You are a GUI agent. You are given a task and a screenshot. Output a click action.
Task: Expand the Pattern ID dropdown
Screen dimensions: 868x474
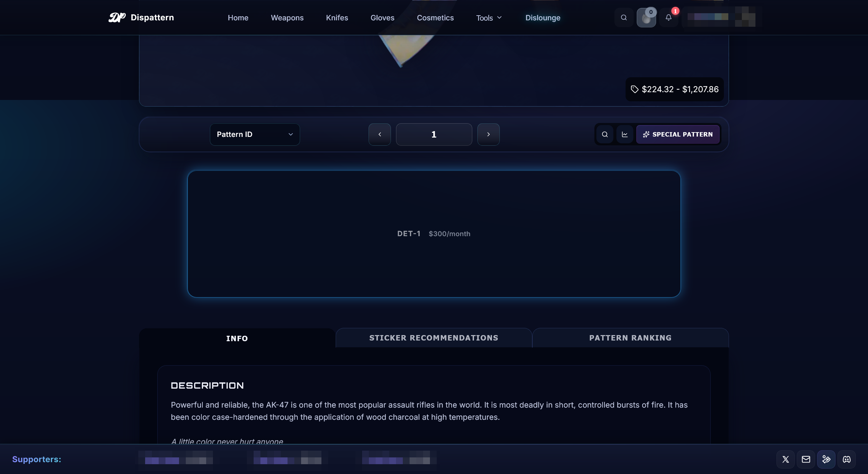255,135
